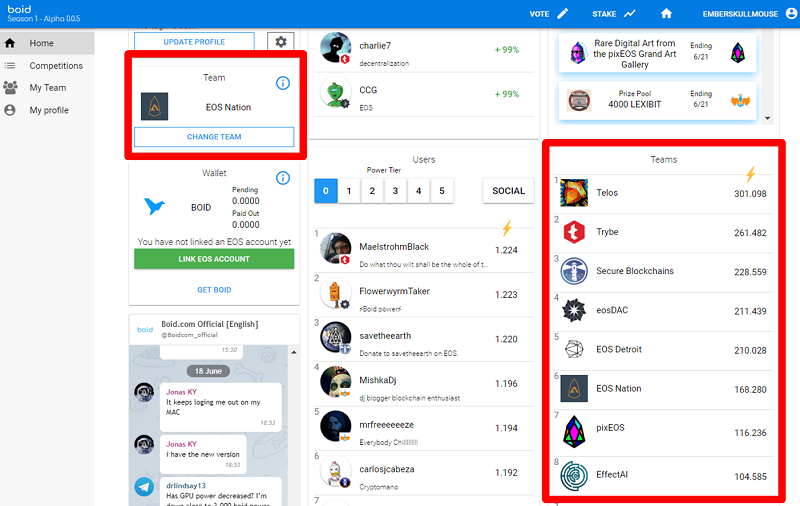Select Power Tier 0
The image size is (800, 506).
(x=326, y=191)
